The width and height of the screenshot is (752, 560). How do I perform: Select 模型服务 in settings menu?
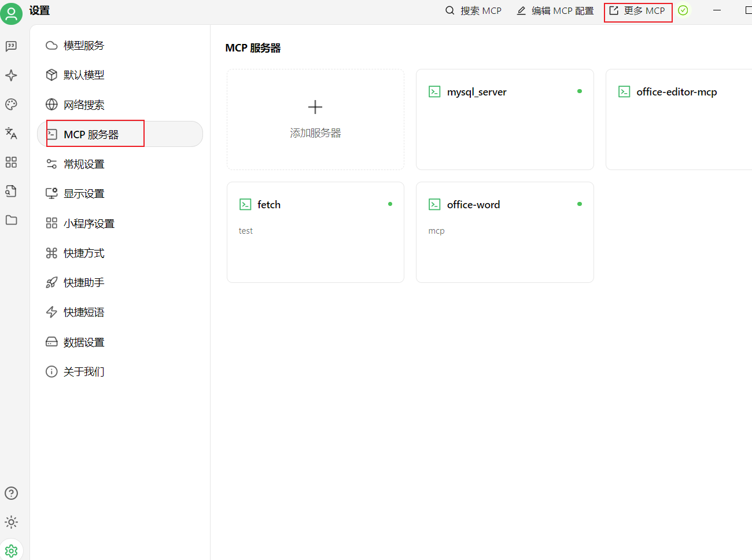(83, 46)
